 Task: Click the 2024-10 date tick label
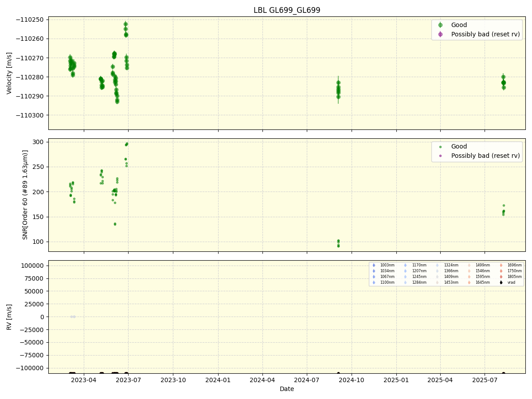pos(352,380)
